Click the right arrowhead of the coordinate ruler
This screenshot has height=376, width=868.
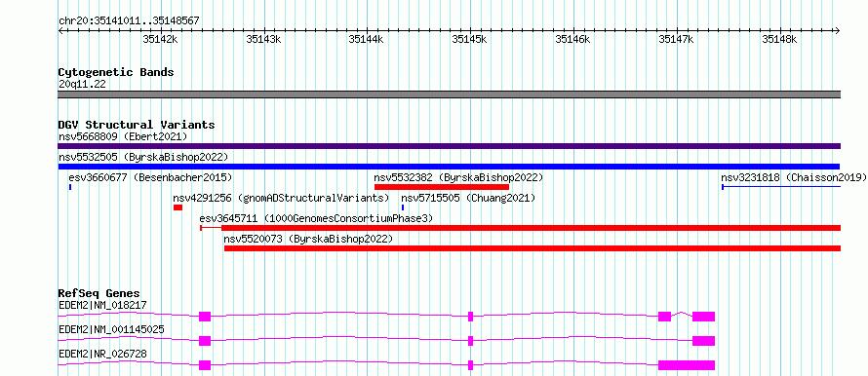838,30
